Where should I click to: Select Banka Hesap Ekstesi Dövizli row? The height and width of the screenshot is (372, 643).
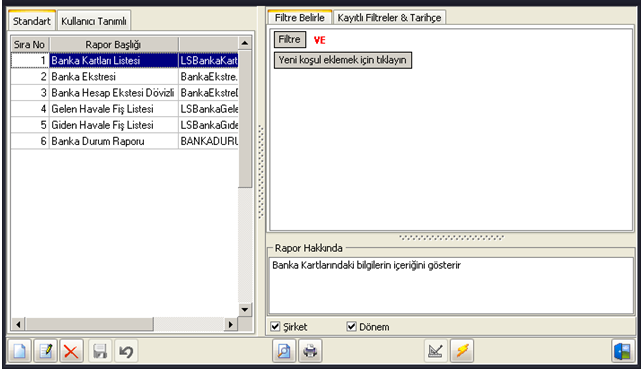click(x=124, y=93)
